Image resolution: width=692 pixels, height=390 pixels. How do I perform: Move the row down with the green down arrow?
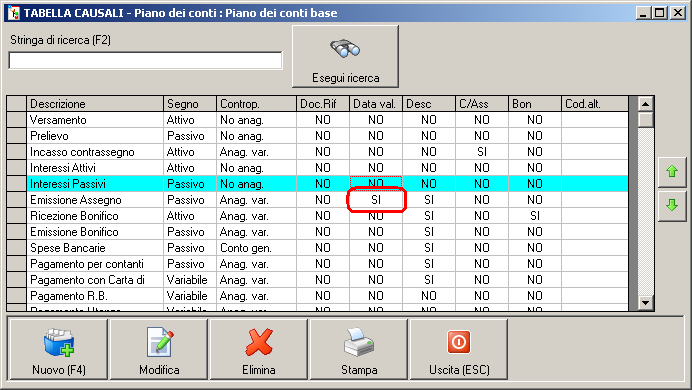tap(672, 206)
